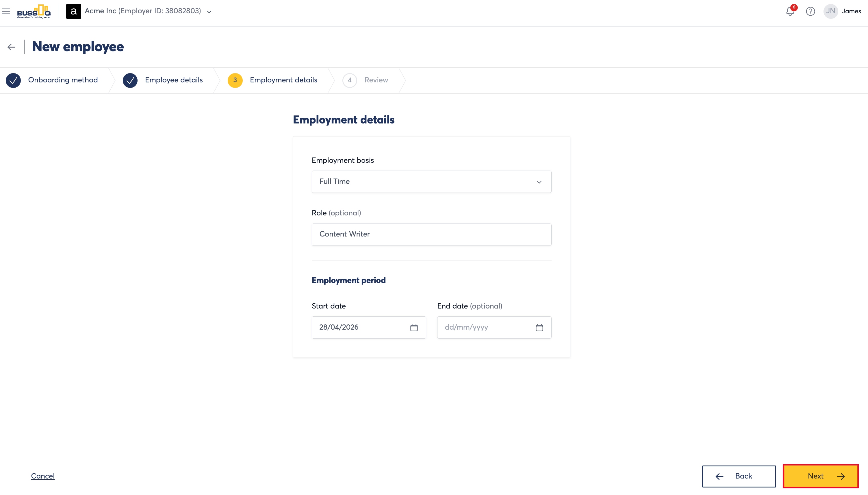Viewport: 868px width, 495px height.
Task: Expand the Acme Inc employer switcher chevron
Action: click(209, 12)
